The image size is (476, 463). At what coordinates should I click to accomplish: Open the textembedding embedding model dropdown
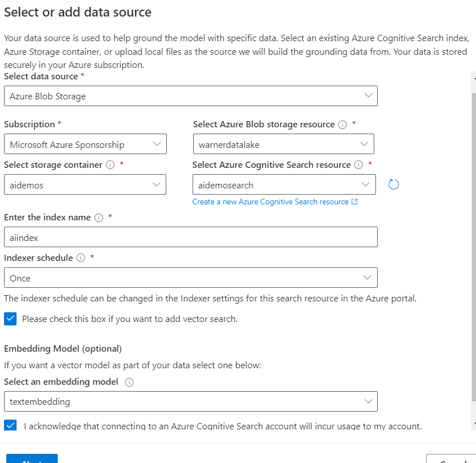point(190,401)
